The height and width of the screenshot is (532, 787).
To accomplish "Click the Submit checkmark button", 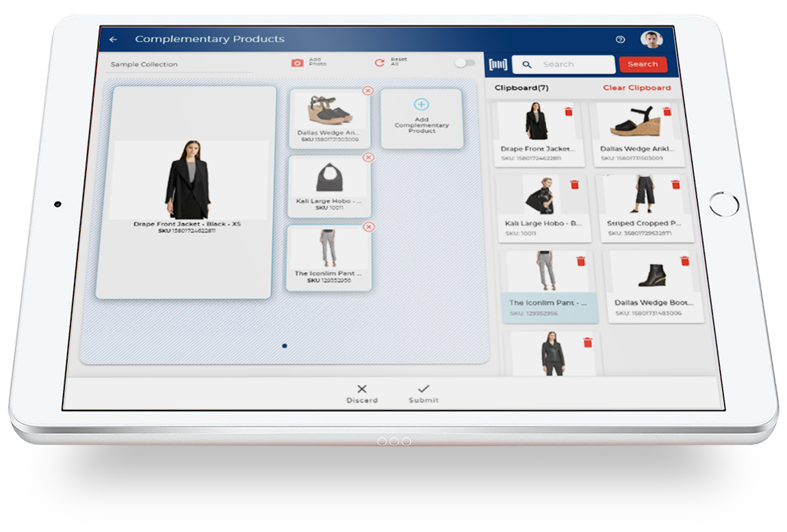I will pos(424,394).
